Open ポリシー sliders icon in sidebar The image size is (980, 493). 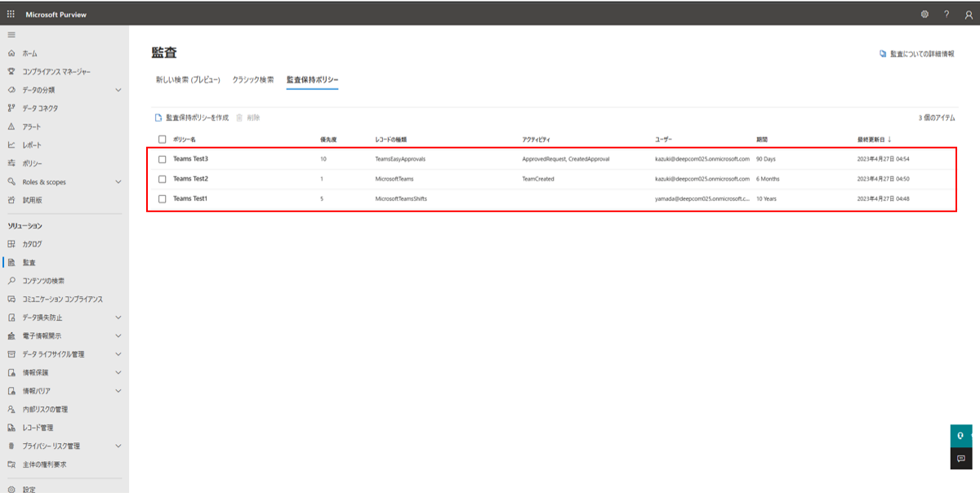[11, 163]
